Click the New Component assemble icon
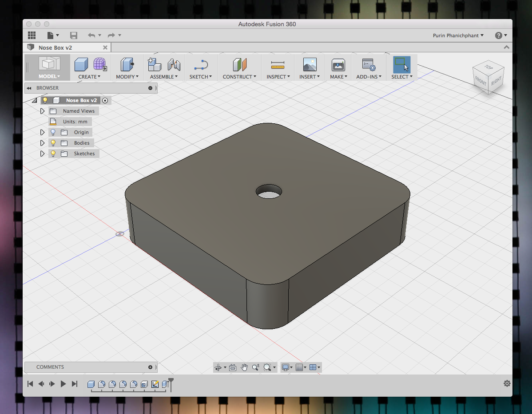Viewport: 532px width, 414px height. pyautogui.click(x=155, y=64)
